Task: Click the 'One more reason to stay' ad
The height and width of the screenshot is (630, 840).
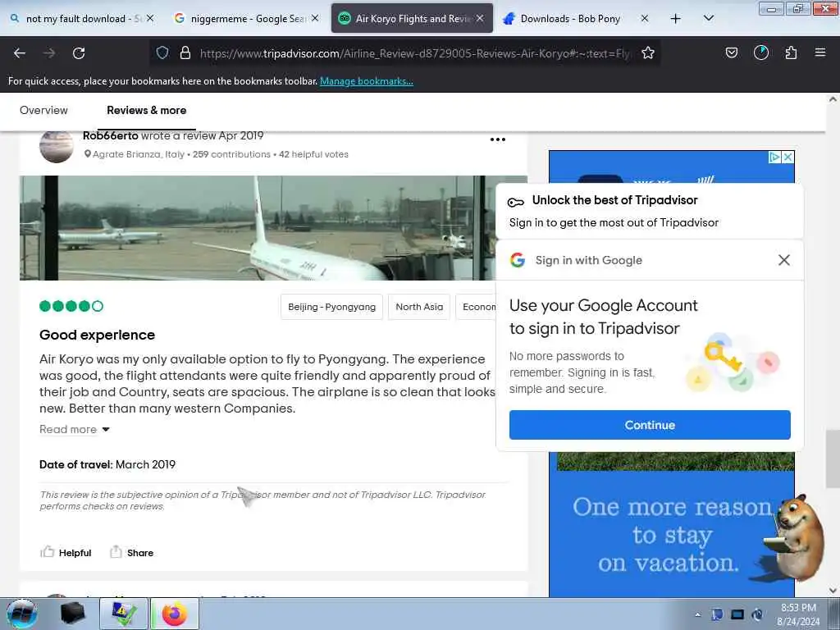Action: tap(671, 535)
